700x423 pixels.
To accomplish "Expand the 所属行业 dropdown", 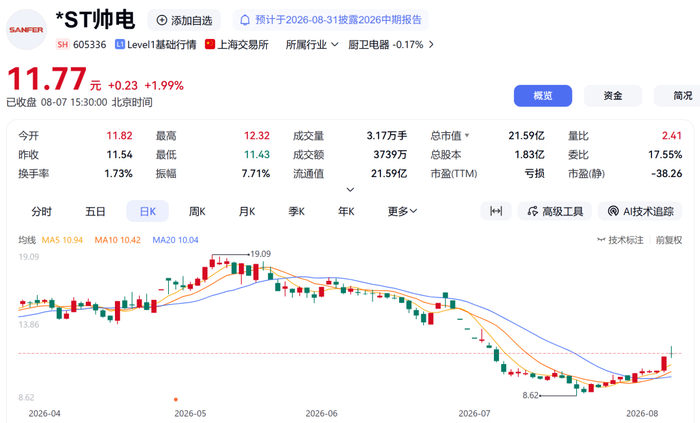I will 312,45.
